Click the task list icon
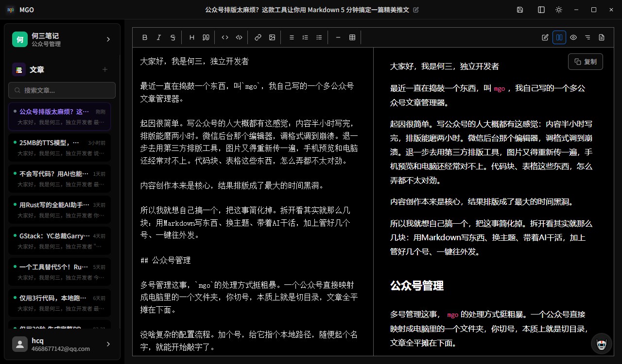The width and height of the screenshot is (622, 364). point(319,37)
